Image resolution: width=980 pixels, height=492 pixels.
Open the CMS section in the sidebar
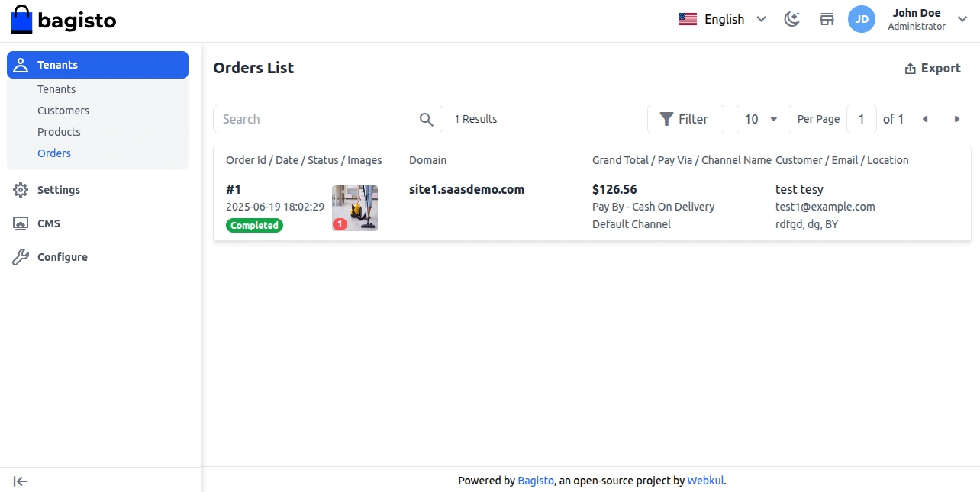pyautogui.click(x=48, y=223)
